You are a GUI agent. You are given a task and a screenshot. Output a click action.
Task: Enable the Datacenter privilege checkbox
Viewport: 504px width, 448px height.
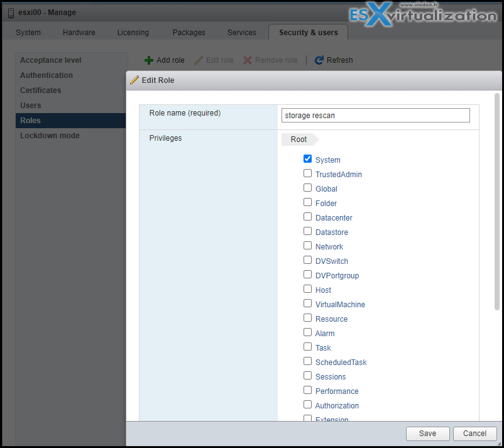pos(307,217)
